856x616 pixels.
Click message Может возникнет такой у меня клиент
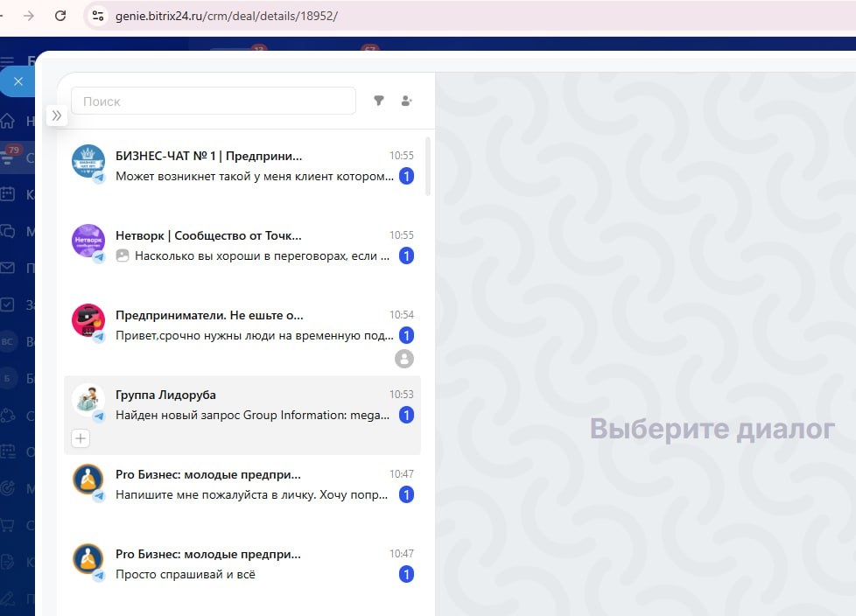(x=255, y=176)
